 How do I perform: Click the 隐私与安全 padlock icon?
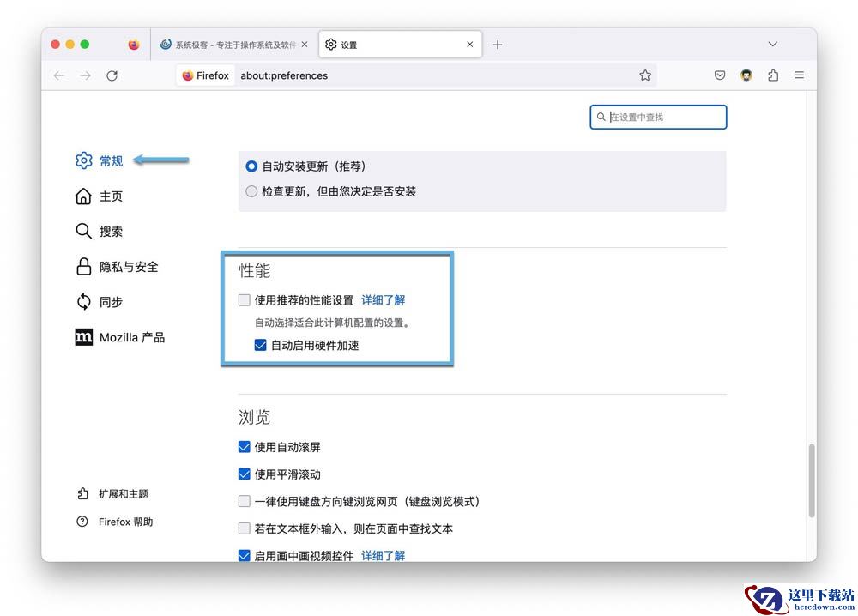coord(84,267)
